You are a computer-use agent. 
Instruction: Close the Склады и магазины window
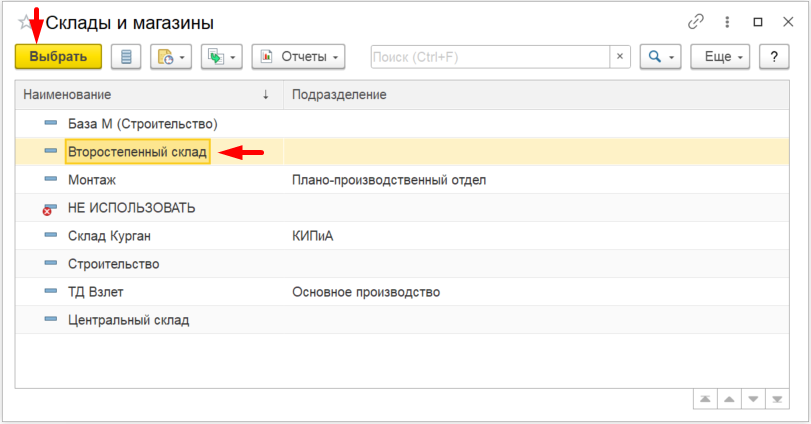(788, 22)
